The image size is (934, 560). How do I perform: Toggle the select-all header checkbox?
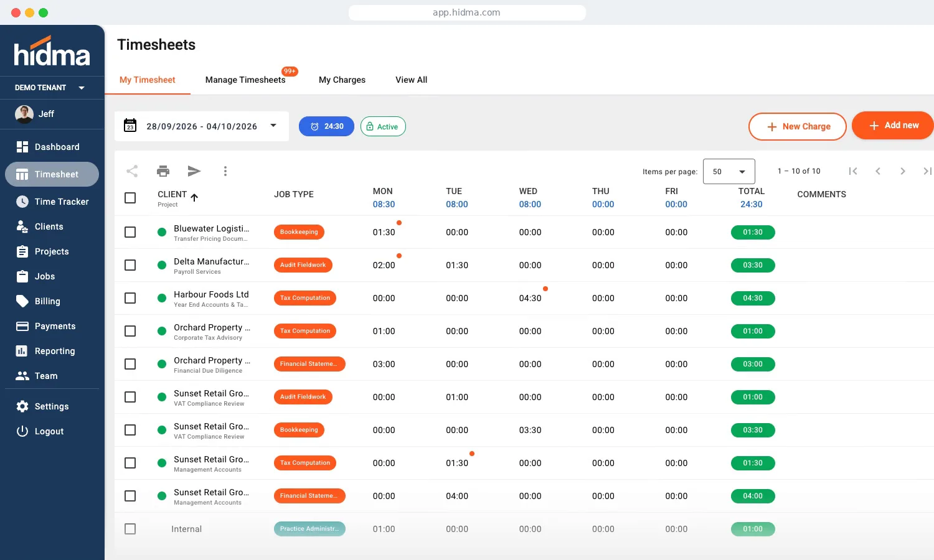[130, 198]
